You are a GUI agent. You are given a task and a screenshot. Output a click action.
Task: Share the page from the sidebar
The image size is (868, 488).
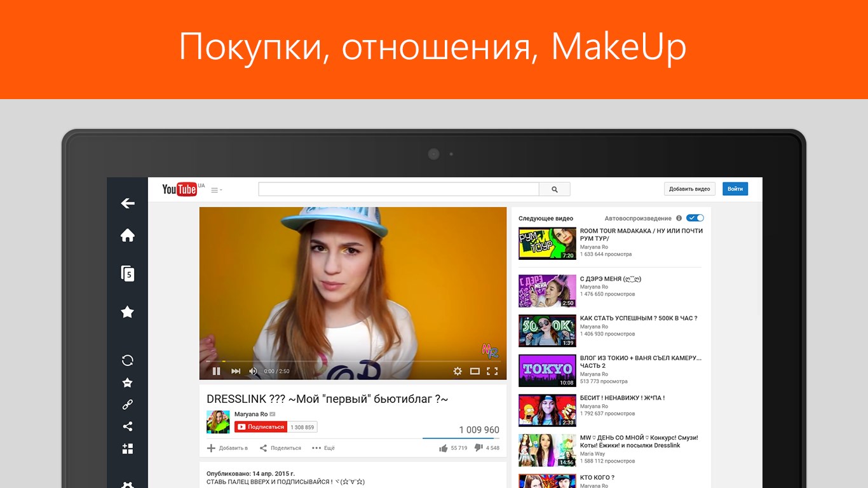pos(128,426)
